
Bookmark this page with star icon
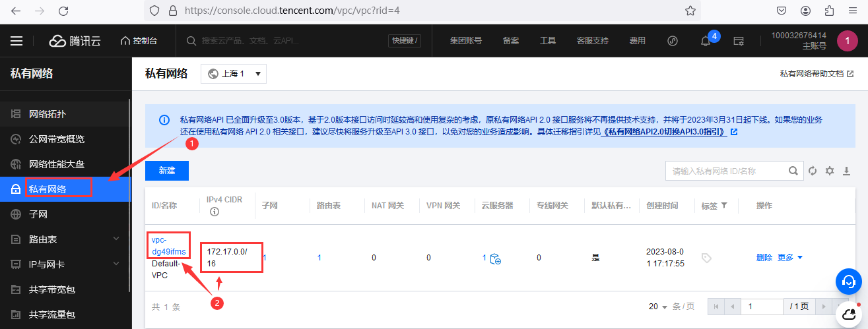690,11
